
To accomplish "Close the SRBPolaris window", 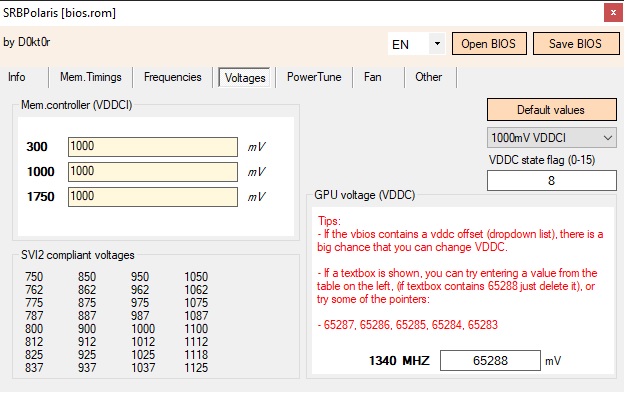I will point(613,13).
